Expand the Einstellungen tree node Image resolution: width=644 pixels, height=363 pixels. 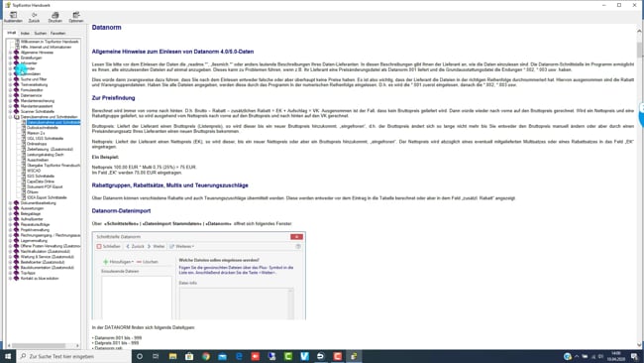(x=10, y=58)
